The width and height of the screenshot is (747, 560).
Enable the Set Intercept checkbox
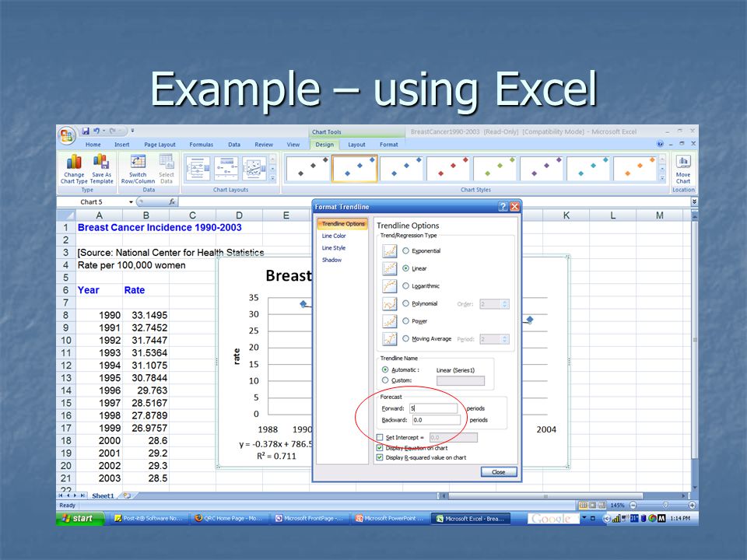[380, 437]
